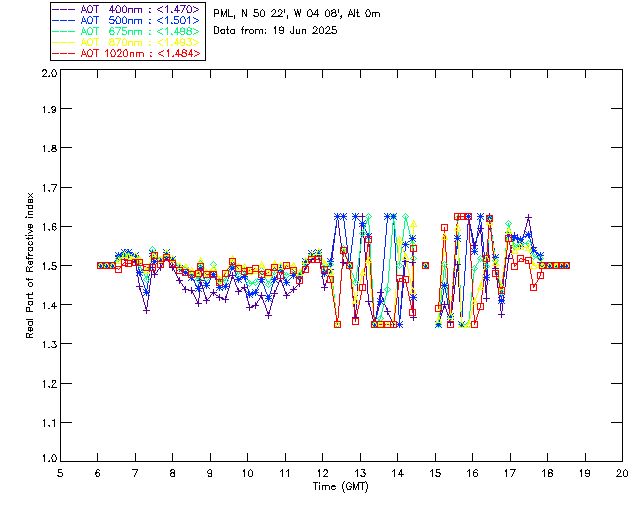Viewport: 640px width, 512px height.
Task: Click the y-axis tick label 1.8
Action: (x=49, y=148)
